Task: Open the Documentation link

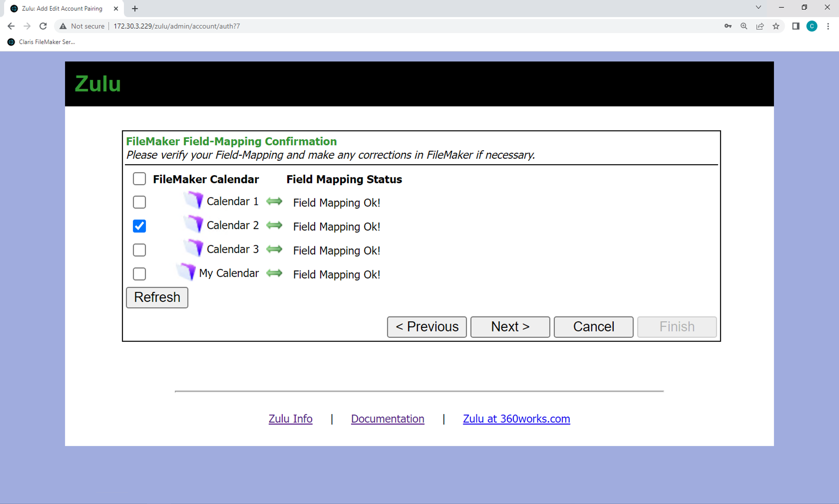Action: [x=388, y=419]
